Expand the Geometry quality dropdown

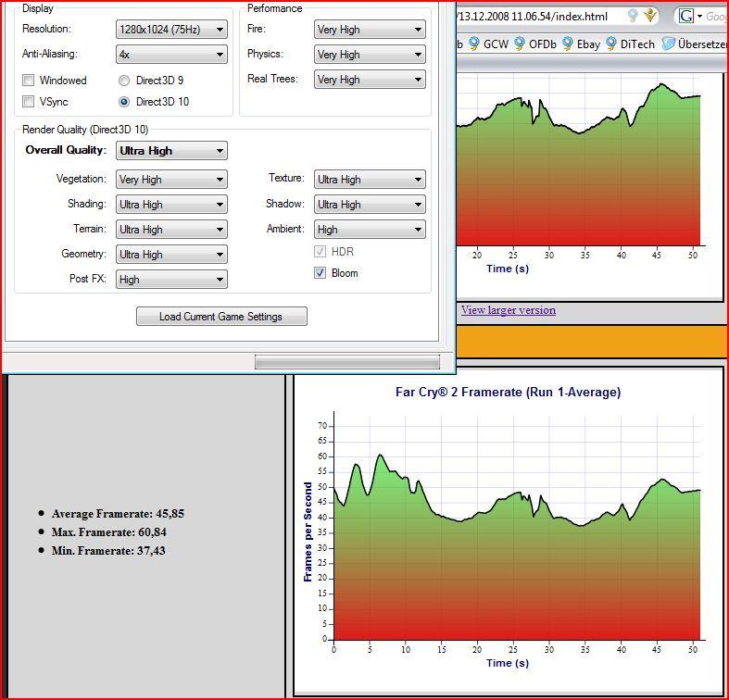click(x=171, y=255)
